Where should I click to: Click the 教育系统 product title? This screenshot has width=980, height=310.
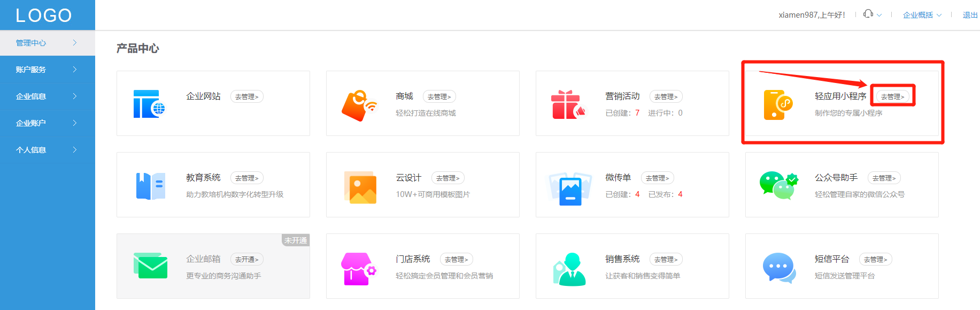coord(203,178)
